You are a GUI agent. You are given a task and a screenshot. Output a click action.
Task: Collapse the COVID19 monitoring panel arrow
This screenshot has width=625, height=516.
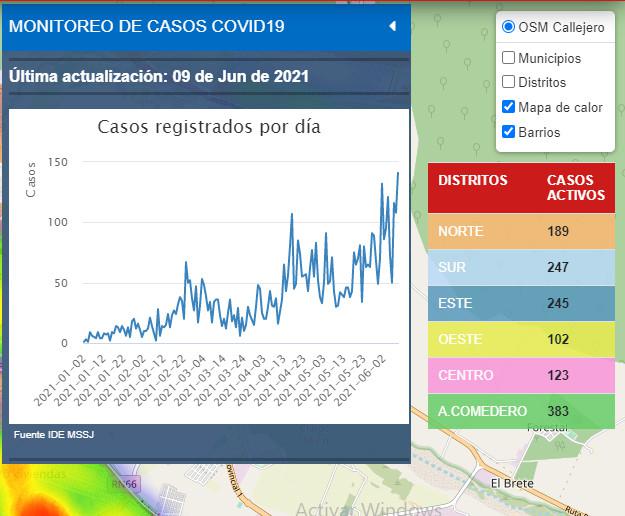click(x=392, y=26)
